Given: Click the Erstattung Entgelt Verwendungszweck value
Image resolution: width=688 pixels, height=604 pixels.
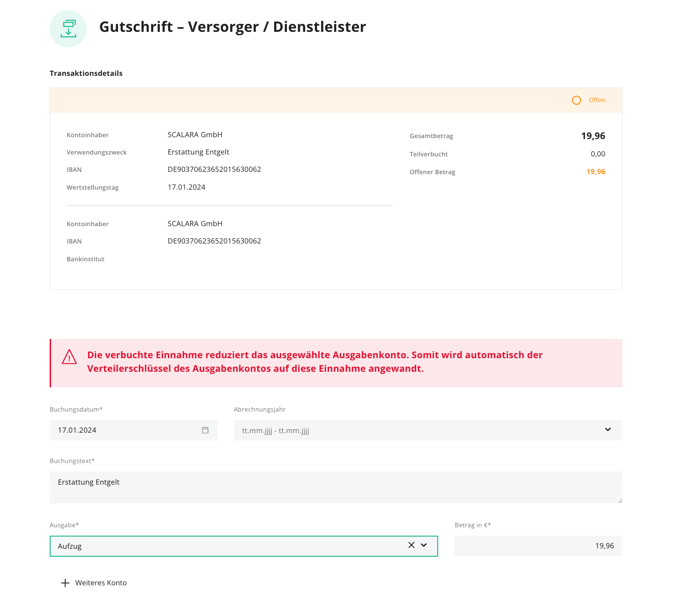Looking at the screenshot, I should (x=198, y=152).
